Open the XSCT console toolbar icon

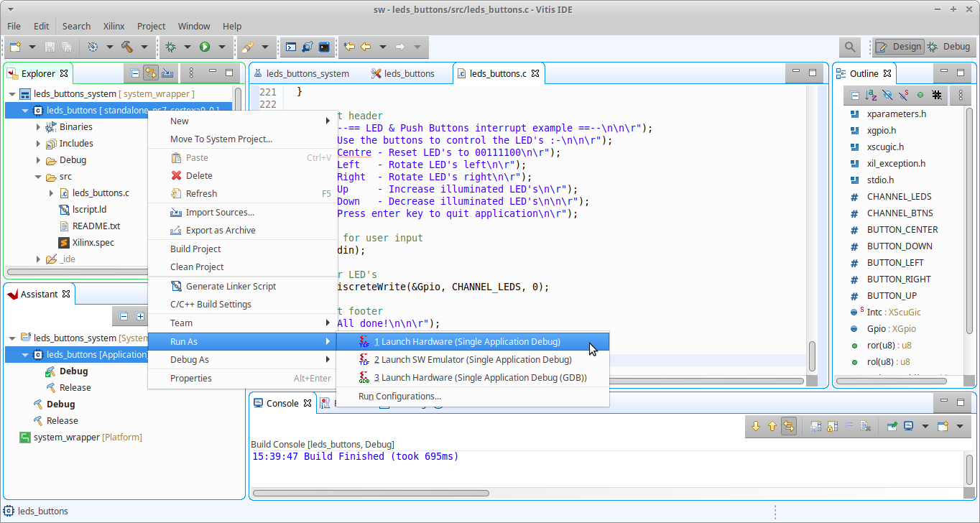(x=291, y=47)
